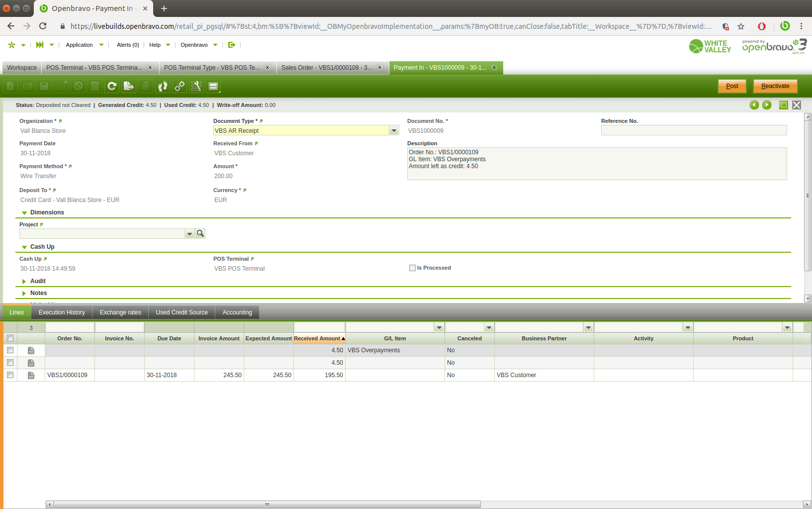Viewport: 812px width, 509px height.
Task: Open the Openbravo menu
Action: click(x=199, y=45)
